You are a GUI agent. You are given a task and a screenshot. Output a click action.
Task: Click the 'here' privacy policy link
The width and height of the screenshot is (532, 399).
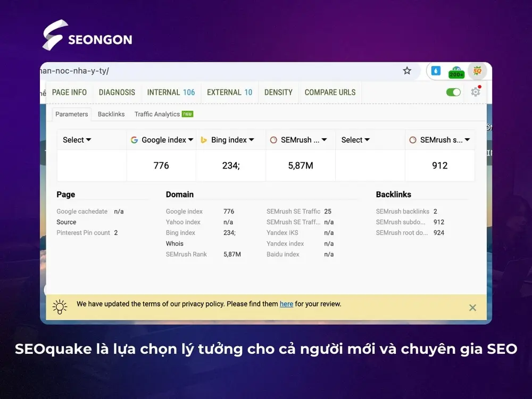286,304
